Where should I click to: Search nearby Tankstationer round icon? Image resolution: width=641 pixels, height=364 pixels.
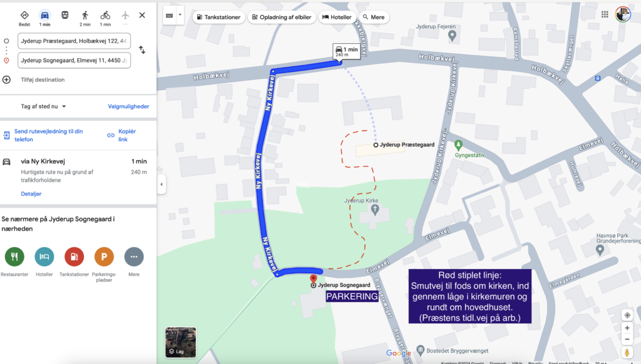[74, 256]
